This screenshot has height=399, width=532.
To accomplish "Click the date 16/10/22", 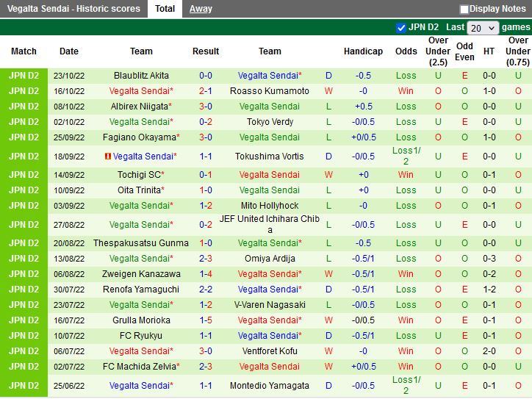I will pos(69,91).
